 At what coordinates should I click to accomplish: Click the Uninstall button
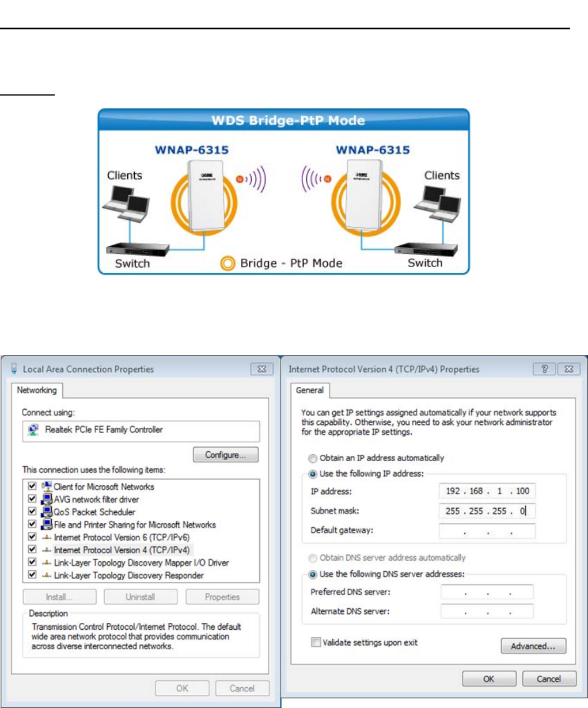pos(141,597)
